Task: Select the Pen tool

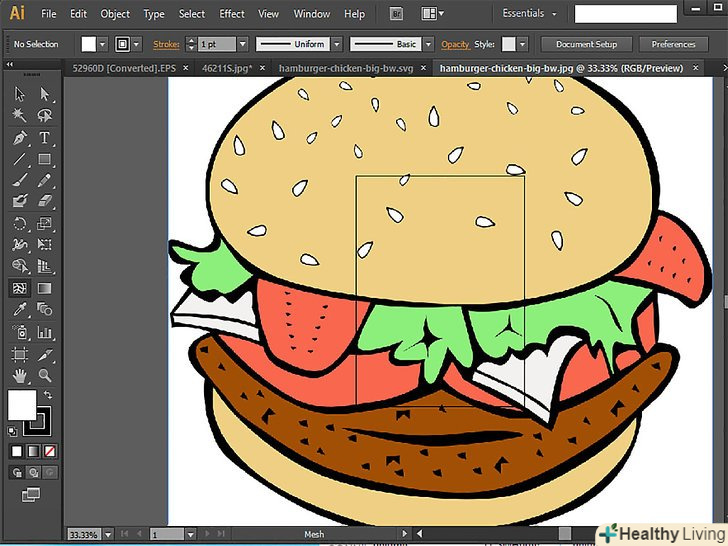Action: pyautogui.click(x=19, y=138)
